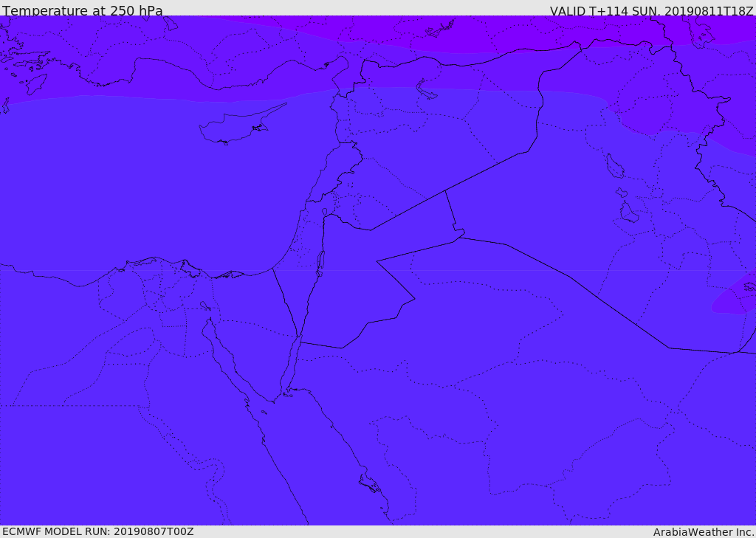Click the large lake in central Iraq
This screenshot has height=538, width=756.
pos(614,166)
